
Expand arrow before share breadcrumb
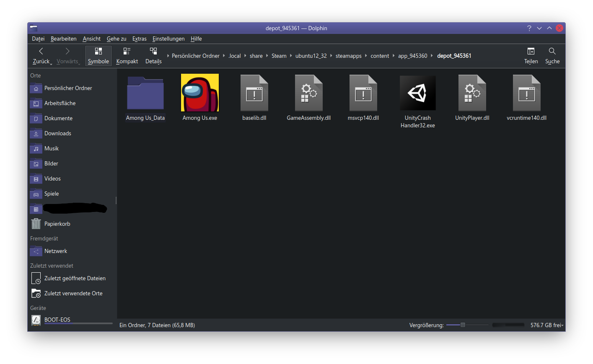coord(245,55)
